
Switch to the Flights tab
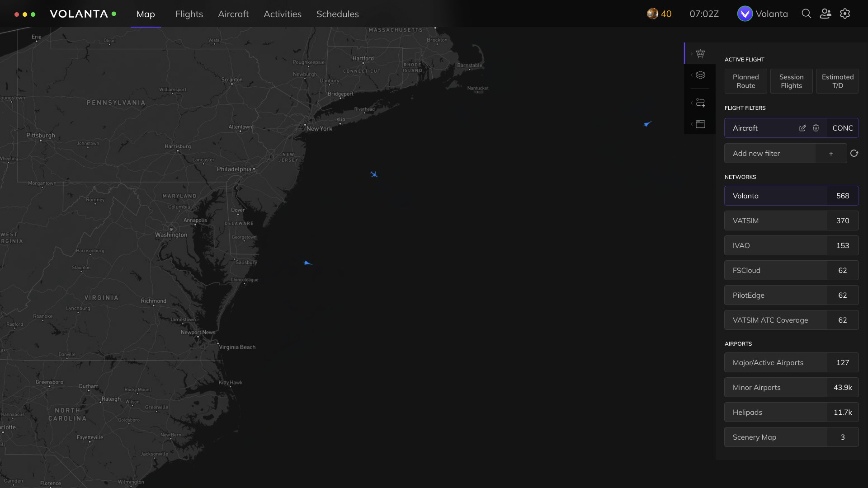point(189,14)
